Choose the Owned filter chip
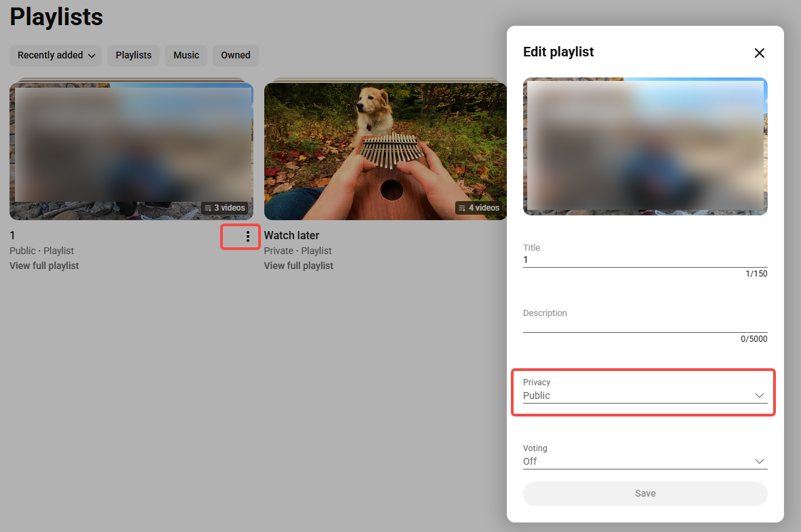This screenshot has height=532, width=801. [235, 56]
